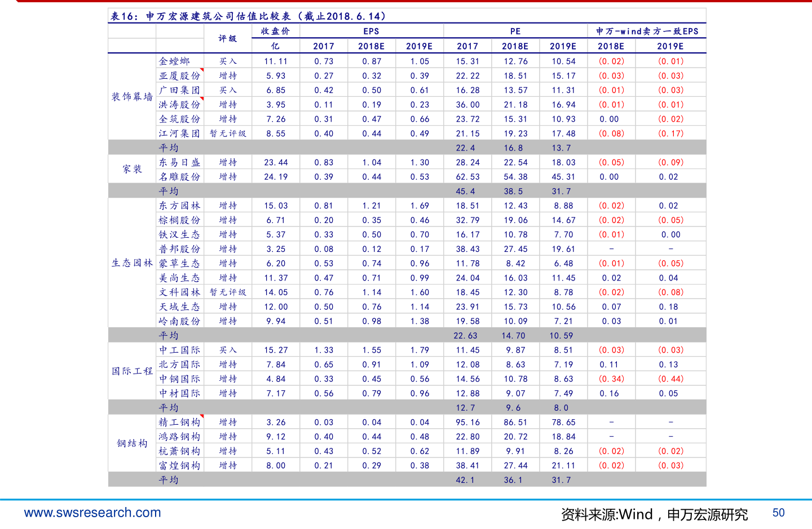
Task: Select the 买入 rating for 中工国际
Action: click(x=228, y=349)
